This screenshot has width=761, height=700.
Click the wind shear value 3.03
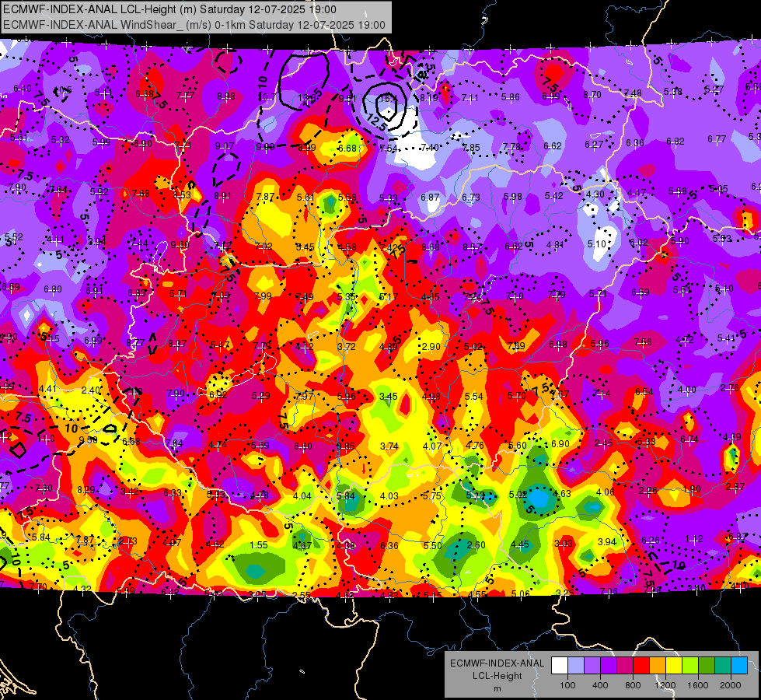point(564,544)
